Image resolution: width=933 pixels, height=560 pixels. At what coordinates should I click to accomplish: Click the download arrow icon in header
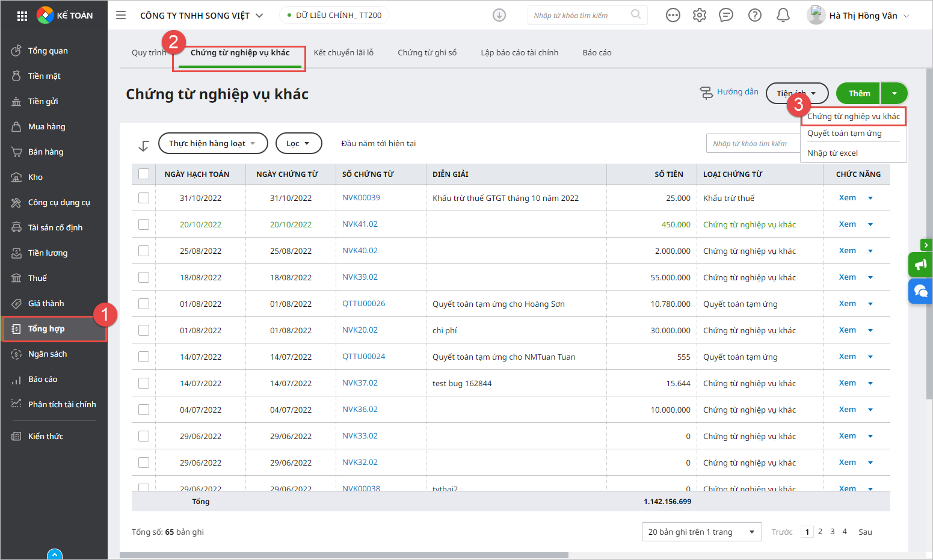point(499,15)
